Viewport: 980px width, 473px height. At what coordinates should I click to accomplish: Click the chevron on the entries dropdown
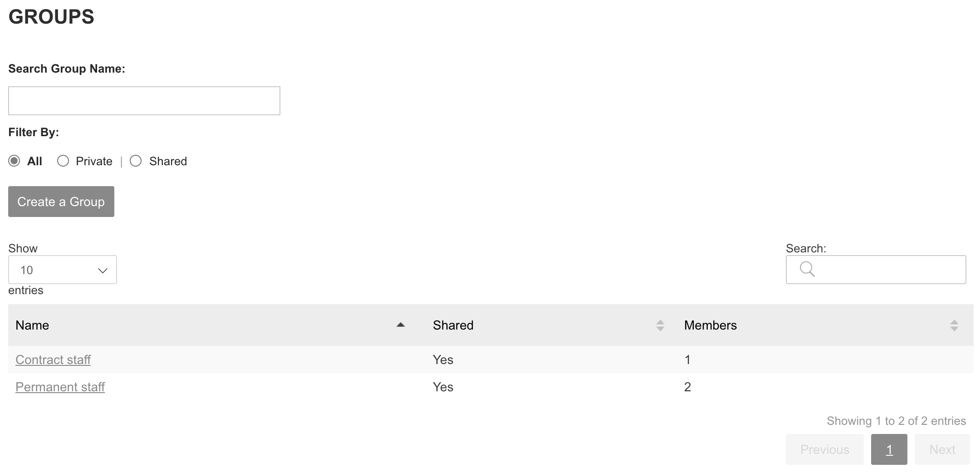click(103, 271)
